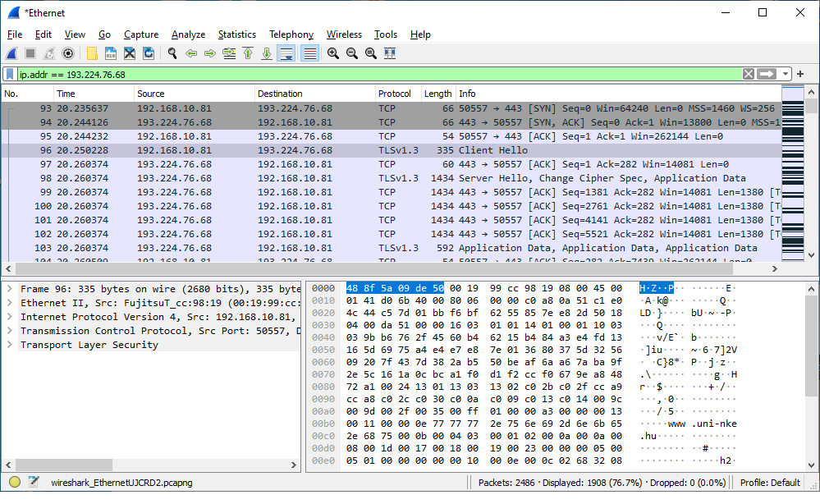Sort by the Destination column header

coord(315,94)
